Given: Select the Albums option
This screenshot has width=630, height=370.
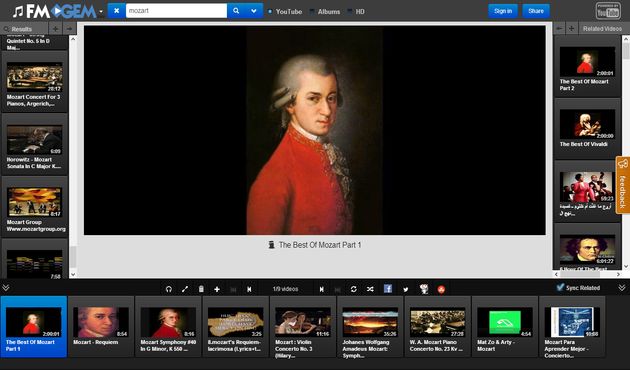Looking at the screenshot, I should pos(325,12).
